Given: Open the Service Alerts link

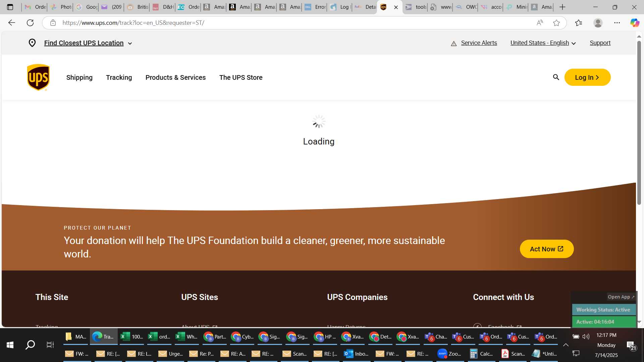Looking at the screenshot, I should click(479, 43).
